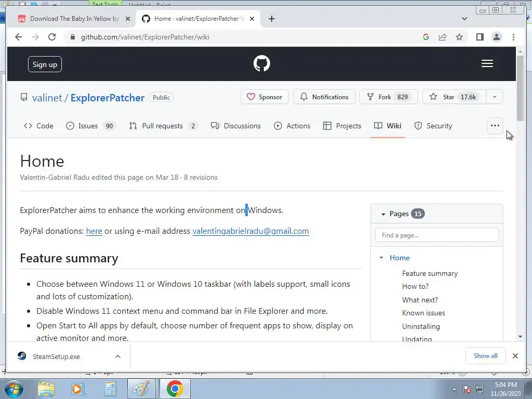
Task: Select the Wiki tab
Action: [x=388, y=126]
